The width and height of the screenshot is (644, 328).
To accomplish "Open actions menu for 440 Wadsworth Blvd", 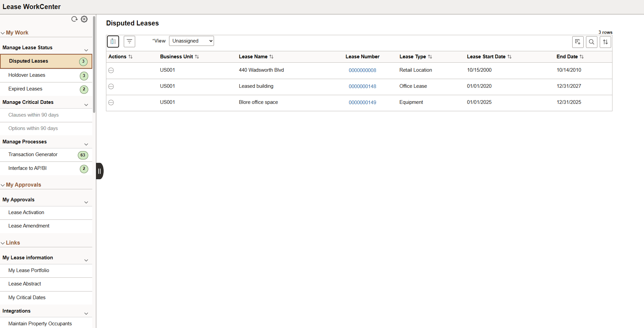I will coord(111,70).
